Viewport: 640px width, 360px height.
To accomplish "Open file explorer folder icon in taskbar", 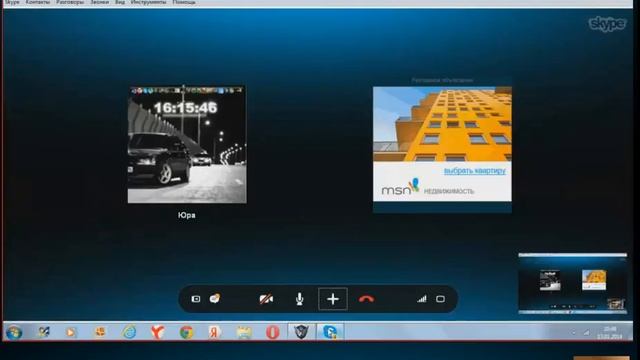I will pyautogui.click(x=244, y=332).
